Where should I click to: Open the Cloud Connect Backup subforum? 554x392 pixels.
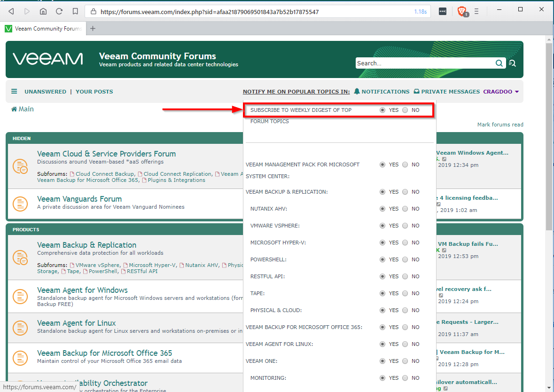105,174
